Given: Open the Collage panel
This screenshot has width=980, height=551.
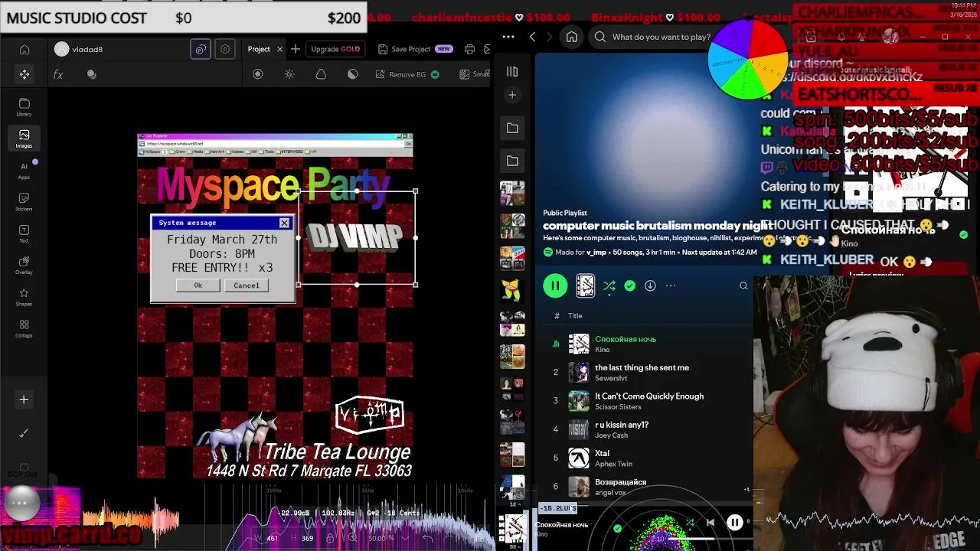Looking at the screenshot, I should coord(24,329).
